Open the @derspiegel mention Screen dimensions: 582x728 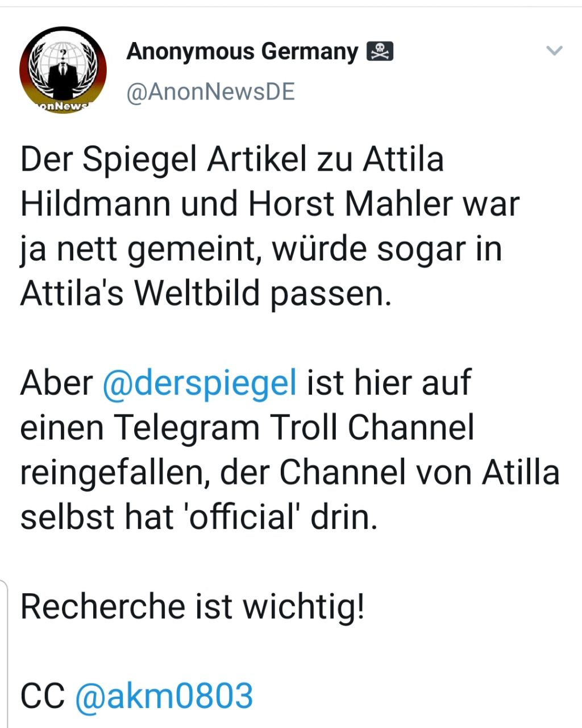pos(199,383)
